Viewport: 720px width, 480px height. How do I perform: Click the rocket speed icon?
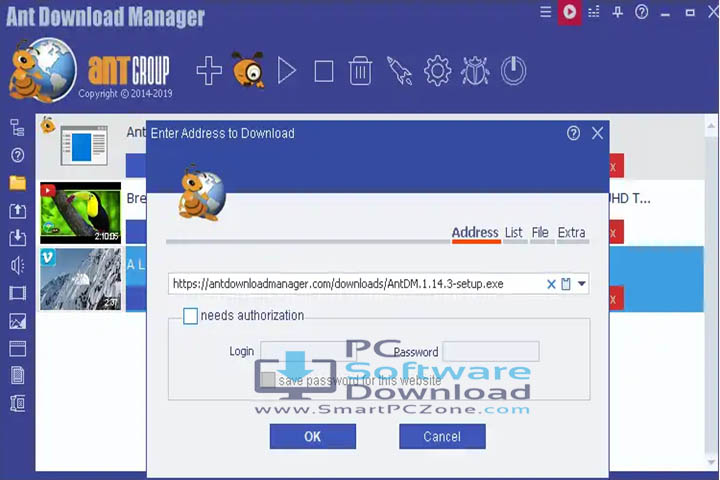coord(399,71)
